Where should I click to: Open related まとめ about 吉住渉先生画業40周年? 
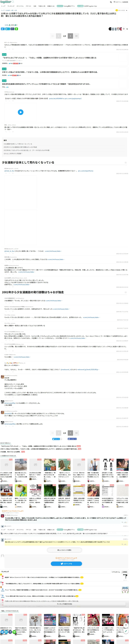pos(46,84)
